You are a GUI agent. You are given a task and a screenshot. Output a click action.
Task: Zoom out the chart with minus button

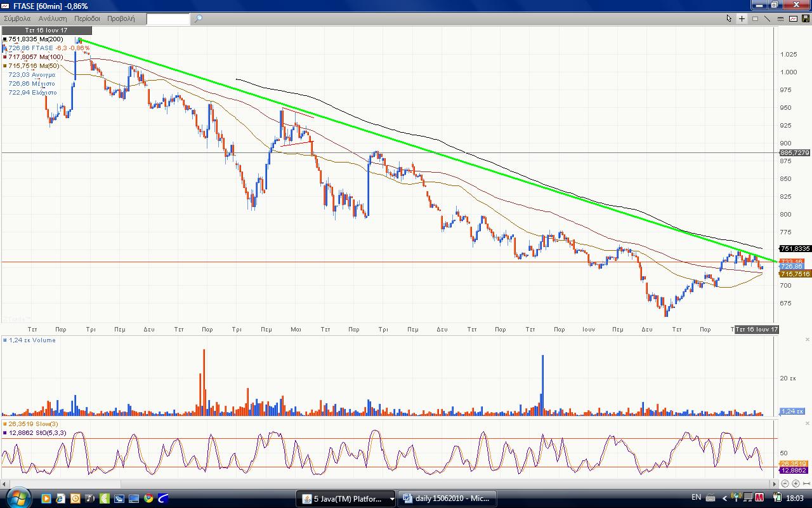coord(785,483)
